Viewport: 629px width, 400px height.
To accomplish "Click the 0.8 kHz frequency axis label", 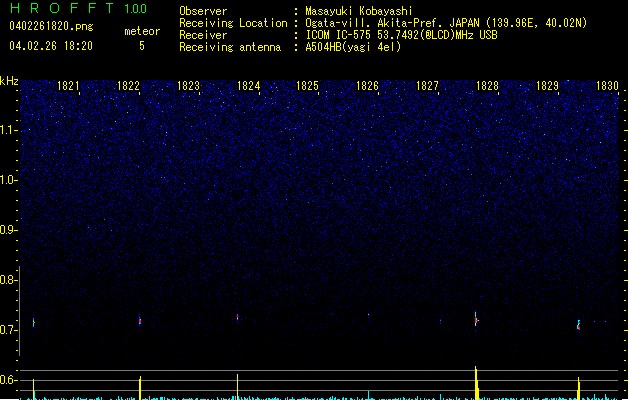I will click(8, 280).
